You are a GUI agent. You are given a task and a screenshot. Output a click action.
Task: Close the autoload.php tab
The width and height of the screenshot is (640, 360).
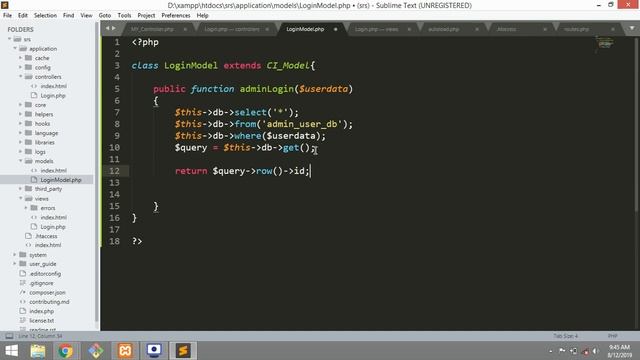477,29
